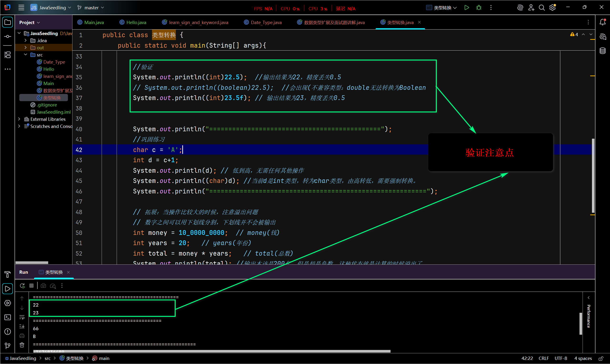This screenshot has width=610, height=364.
Task: Open the Database tool window
Action: point(603,51)
